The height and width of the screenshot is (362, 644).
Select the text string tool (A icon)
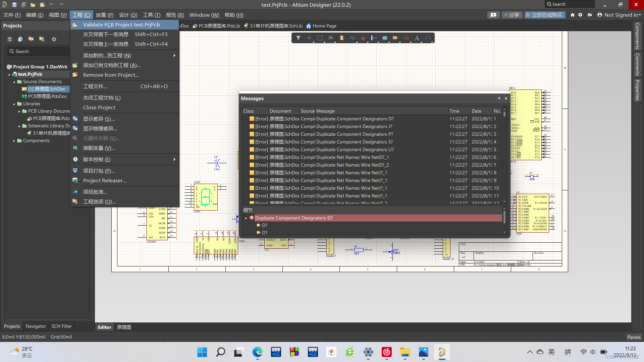(417, 38)
